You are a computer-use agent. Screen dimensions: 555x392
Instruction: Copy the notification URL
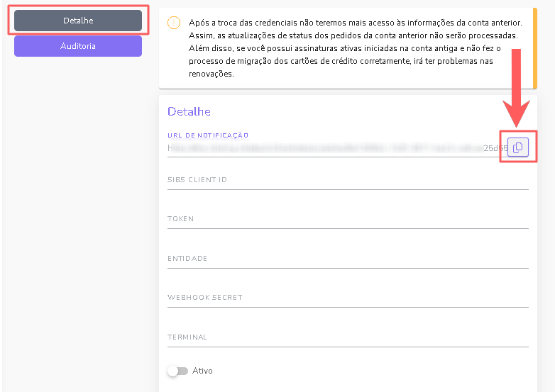518,147
